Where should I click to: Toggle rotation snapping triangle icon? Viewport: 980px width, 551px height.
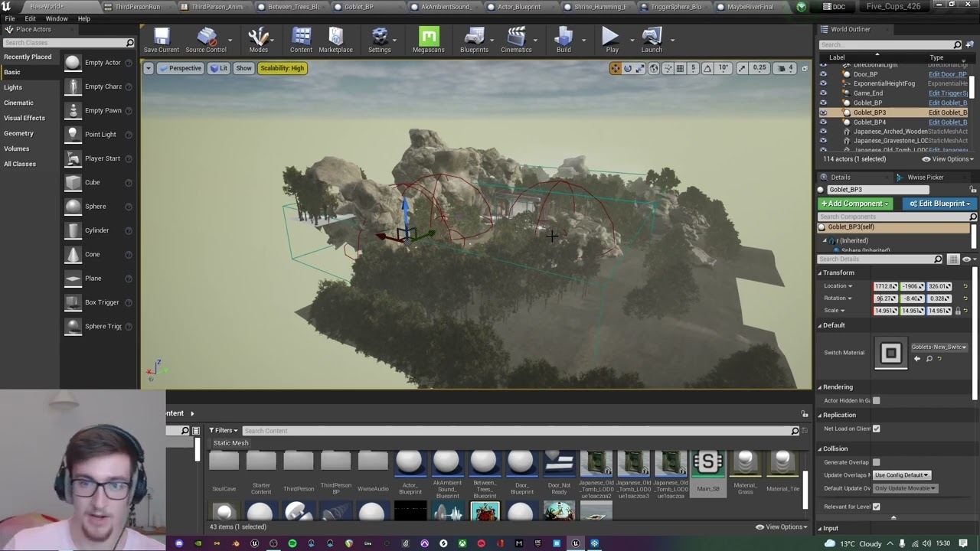pos(709,68)
